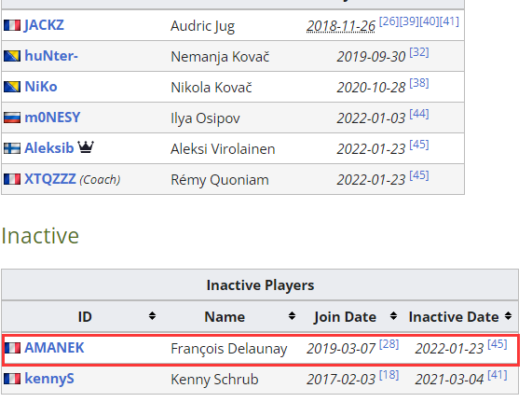The image size is (532, 402).
Task: Click the French flag beside JACKZ
Action: pos(12,25)
